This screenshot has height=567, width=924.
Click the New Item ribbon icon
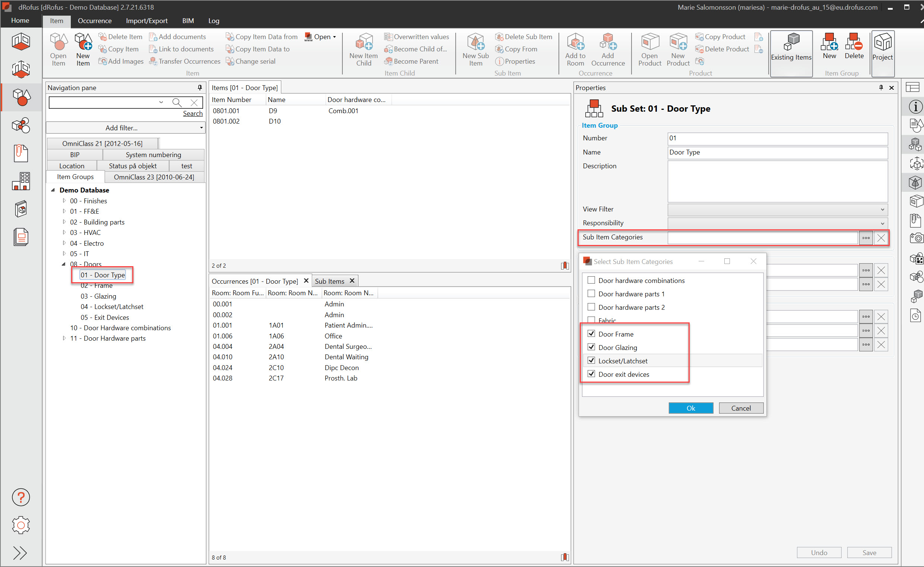[83, 49]
